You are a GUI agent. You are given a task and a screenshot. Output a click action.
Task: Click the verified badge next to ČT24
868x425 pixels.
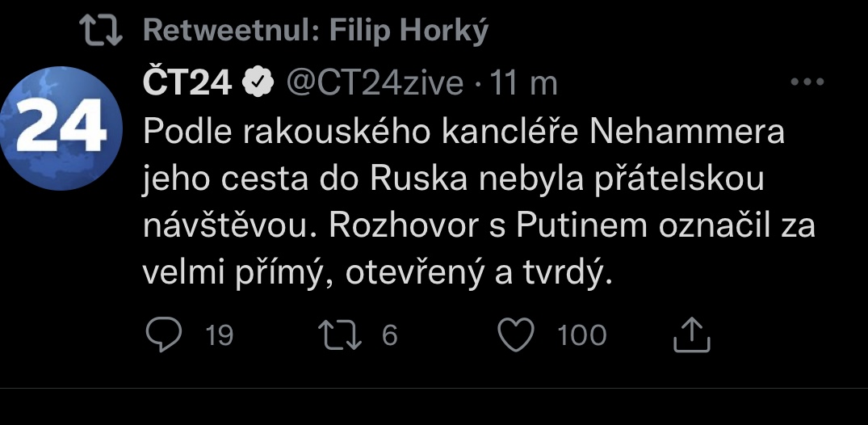pos(258,82)
